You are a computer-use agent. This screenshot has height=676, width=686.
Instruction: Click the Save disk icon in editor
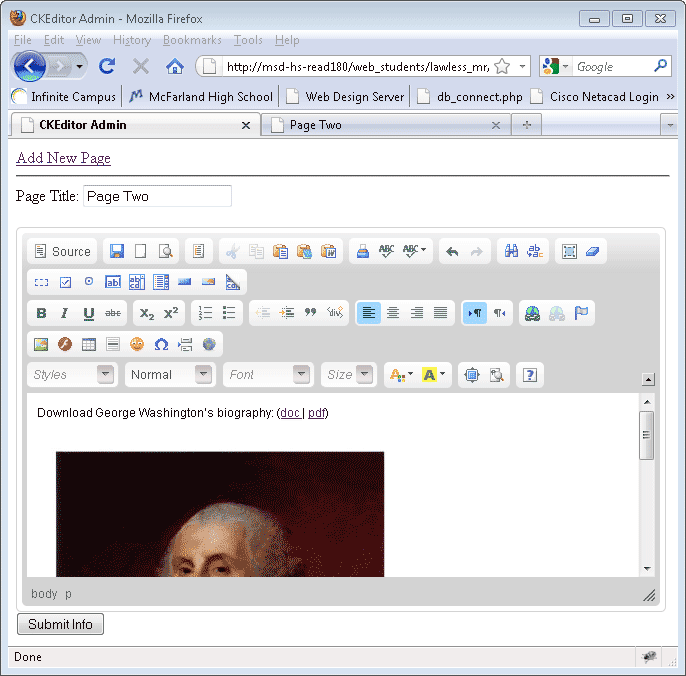117,252
